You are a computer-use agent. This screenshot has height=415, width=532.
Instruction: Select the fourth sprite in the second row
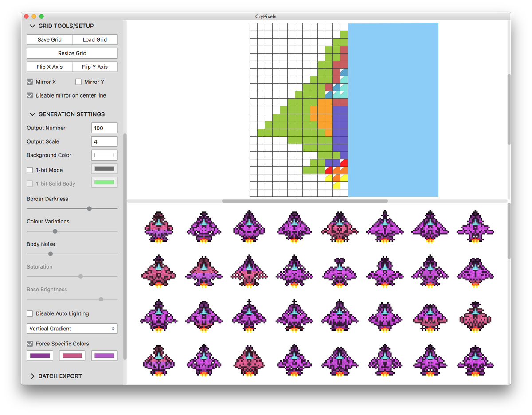point(294,272)
